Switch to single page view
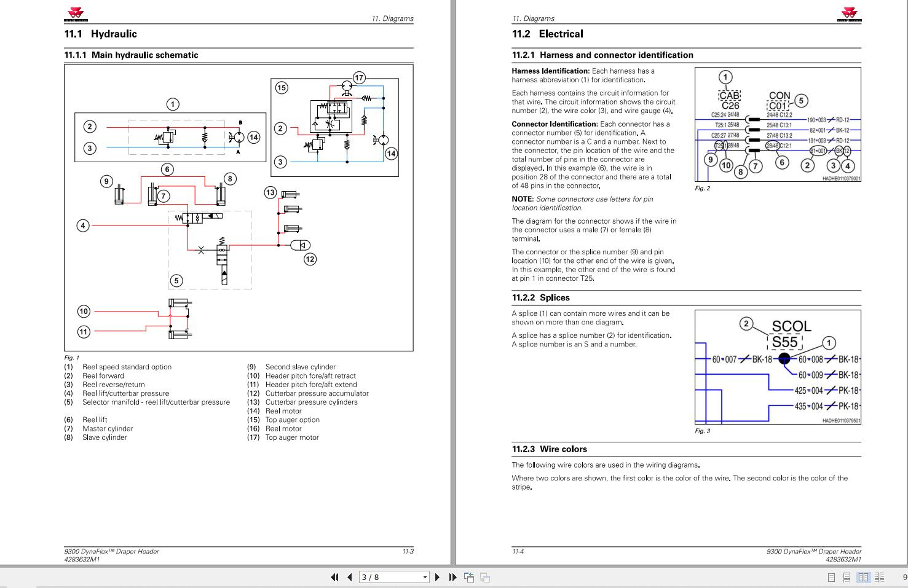908x588 pixels. click(x=831, y=577)
